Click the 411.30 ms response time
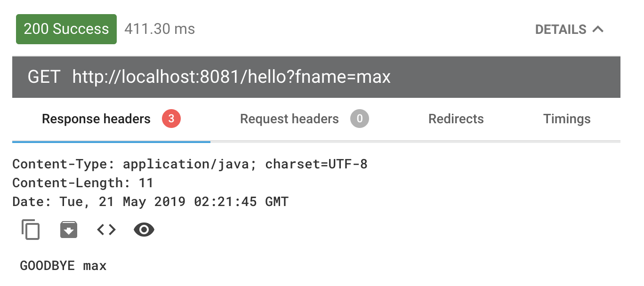The image size is (644, 286). [160, 29]
